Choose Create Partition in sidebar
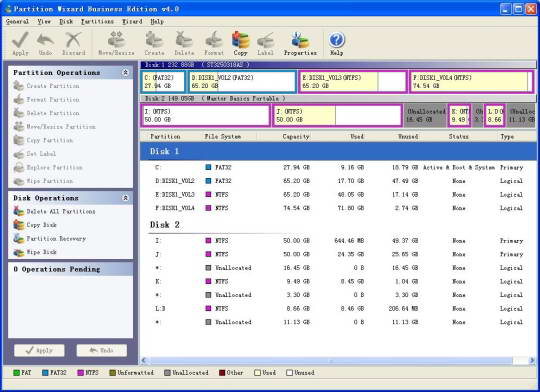The height and width of the screenshot is (392, 540). (x=46, y=86)
